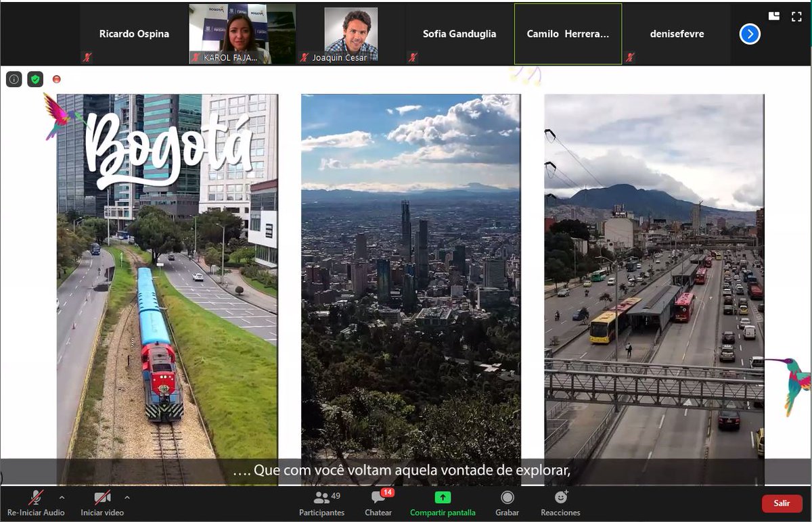Select Sofia Ganduglia participant tile
812x522 pixels.
pos(459,34)
